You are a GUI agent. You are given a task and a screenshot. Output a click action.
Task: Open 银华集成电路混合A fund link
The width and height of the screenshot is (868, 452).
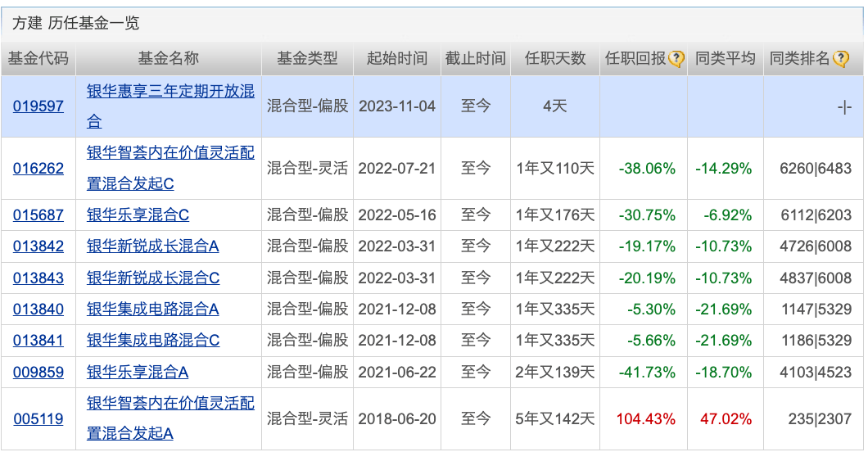[153, 309]
